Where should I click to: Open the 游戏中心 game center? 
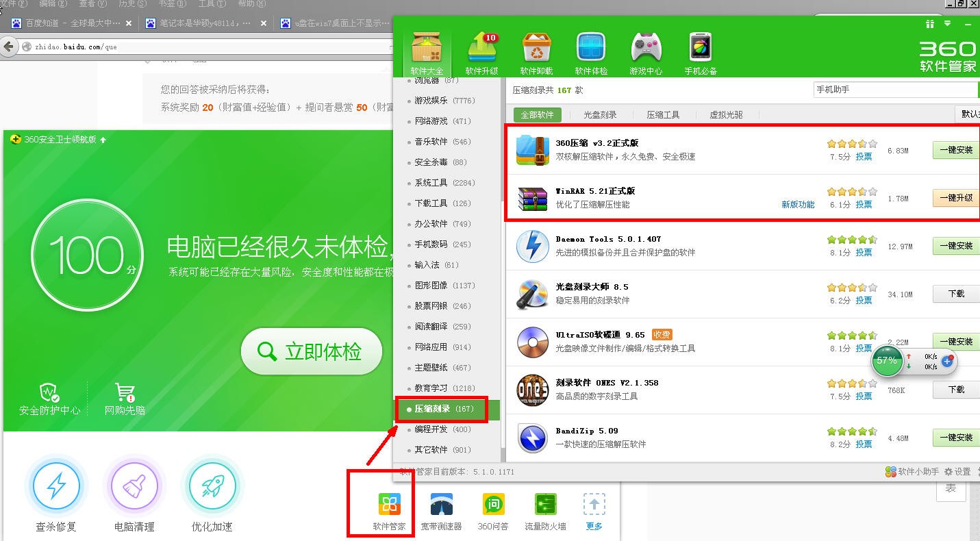646,53
